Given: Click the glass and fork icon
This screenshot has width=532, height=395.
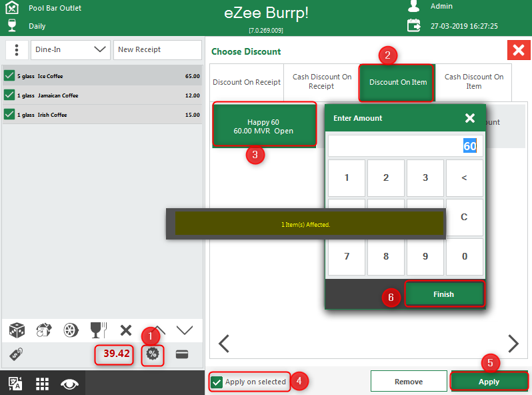Looking at the screenshot, I should click(99, 330).
